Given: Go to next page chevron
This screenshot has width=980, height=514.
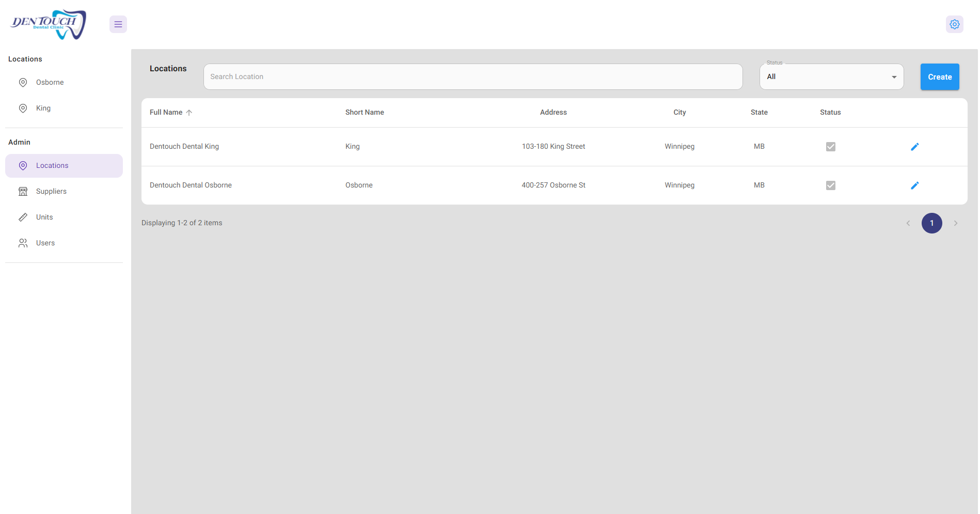Looking at the screenshot, I should tap(956, 223).
